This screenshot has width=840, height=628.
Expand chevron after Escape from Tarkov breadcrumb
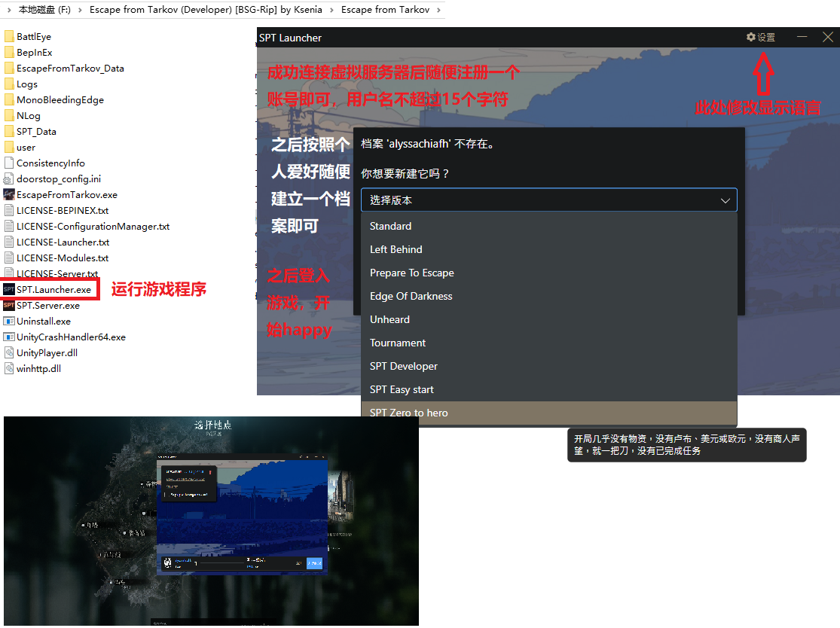click(438, 10)
